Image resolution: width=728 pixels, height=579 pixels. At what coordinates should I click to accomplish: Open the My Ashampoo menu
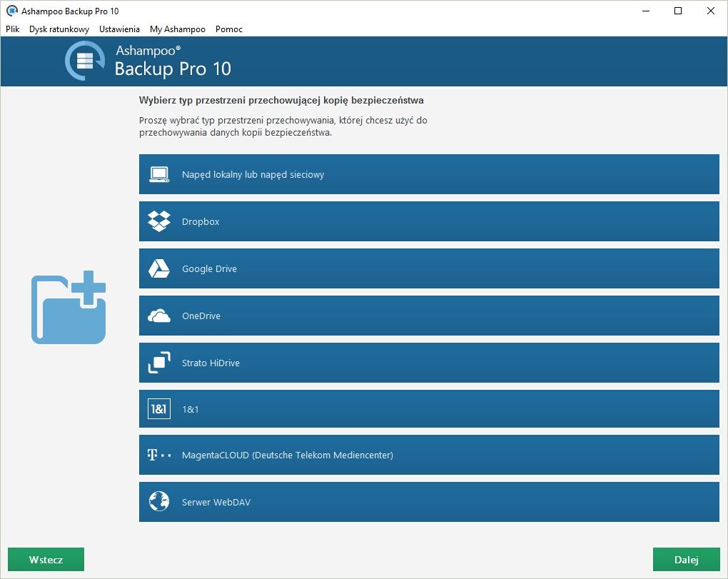[177, 29]
